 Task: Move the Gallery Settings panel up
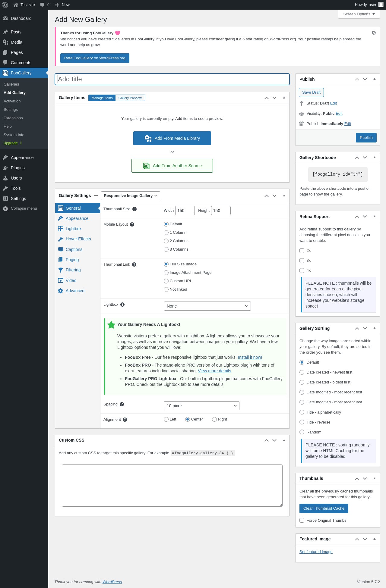267,196
